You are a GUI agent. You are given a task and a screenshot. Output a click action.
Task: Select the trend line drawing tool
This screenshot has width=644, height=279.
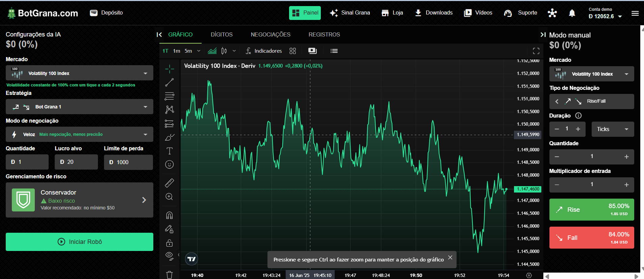pyautogui.click(x=170, y=82)
